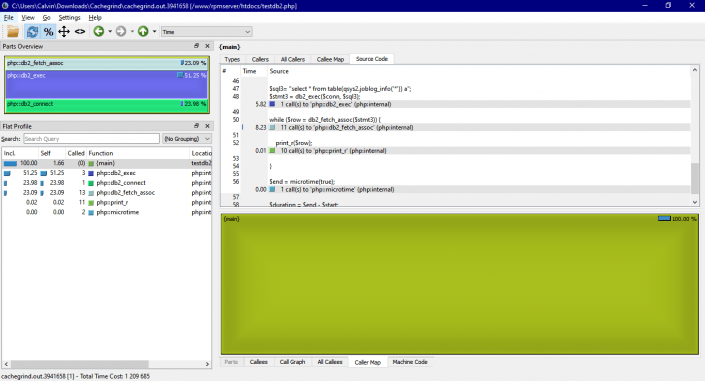Click the $sql3 select statement source line
This screenshot has height=381, width=705.
[340, 89]
